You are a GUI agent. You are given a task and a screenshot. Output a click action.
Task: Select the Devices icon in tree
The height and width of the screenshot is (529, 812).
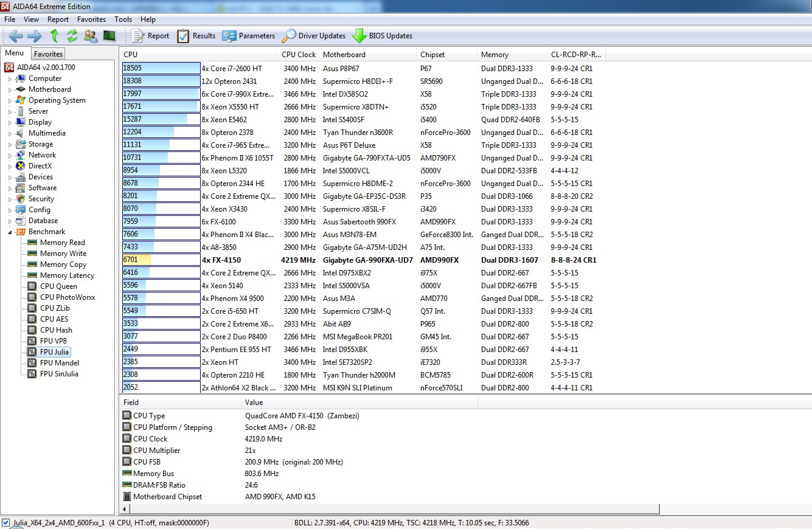pyautogui.click(x=21, y=177)
